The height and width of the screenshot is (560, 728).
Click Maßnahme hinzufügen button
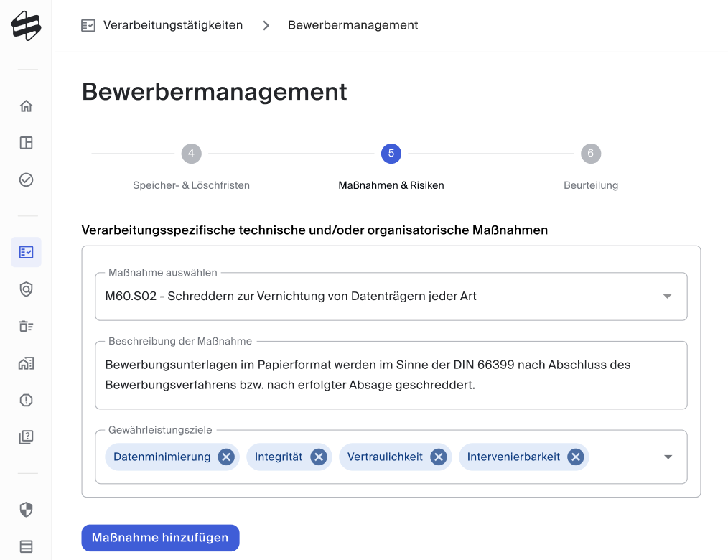[160, 538]
